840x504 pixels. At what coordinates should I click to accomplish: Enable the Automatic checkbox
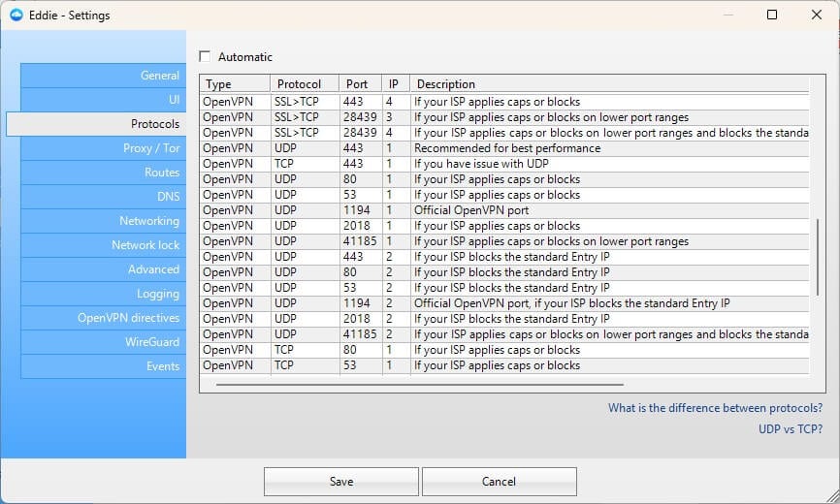click(205, 57)
